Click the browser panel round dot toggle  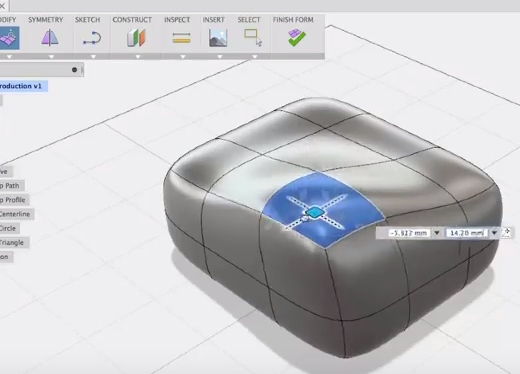[74, 70]
